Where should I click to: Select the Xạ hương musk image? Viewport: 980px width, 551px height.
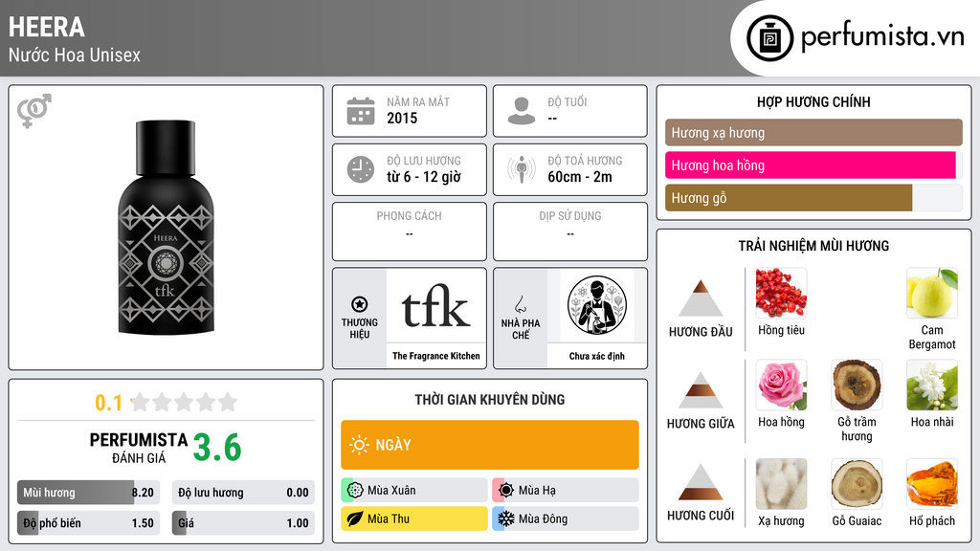781,484
